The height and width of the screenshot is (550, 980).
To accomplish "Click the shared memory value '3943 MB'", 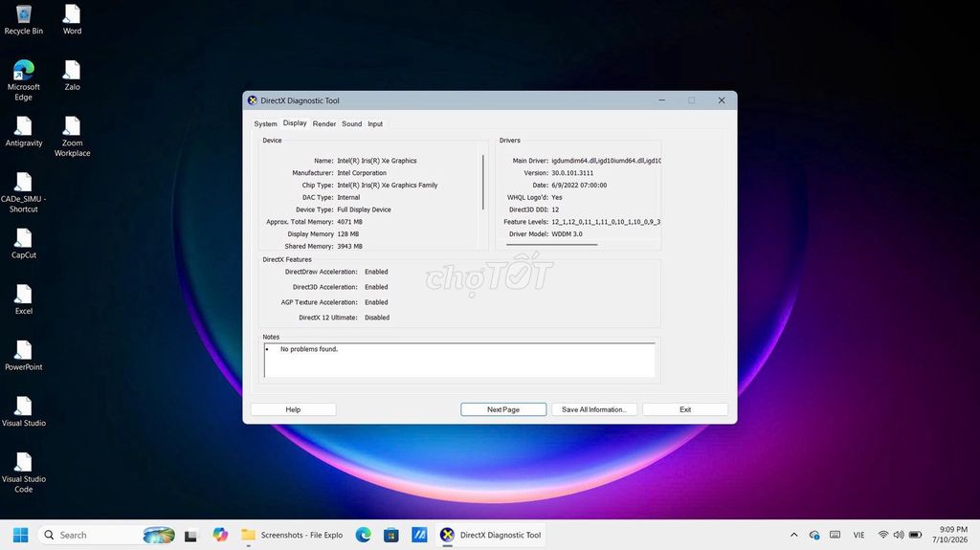I will (350, 246).
